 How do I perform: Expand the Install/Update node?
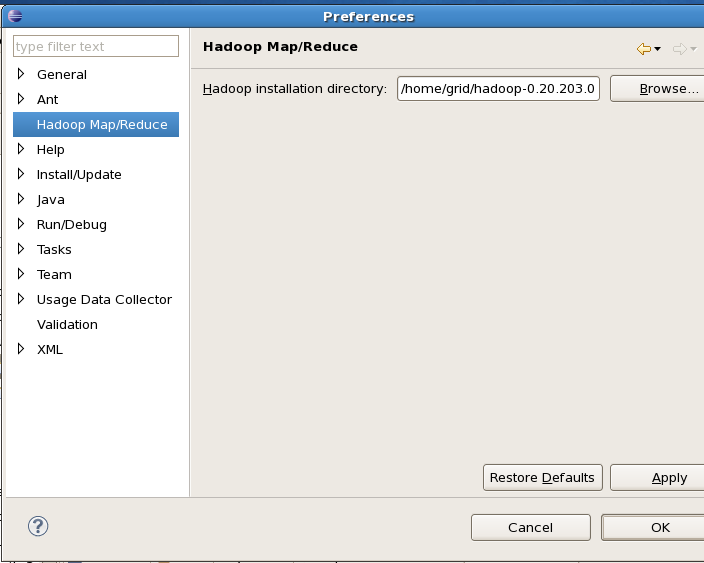[x=21, y=174]
